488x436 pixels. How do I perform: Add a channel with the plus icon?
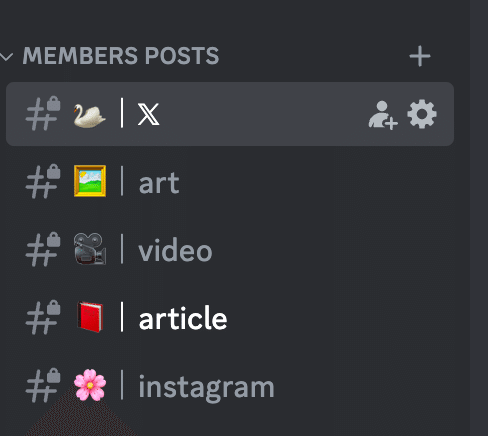pos(420,56)
